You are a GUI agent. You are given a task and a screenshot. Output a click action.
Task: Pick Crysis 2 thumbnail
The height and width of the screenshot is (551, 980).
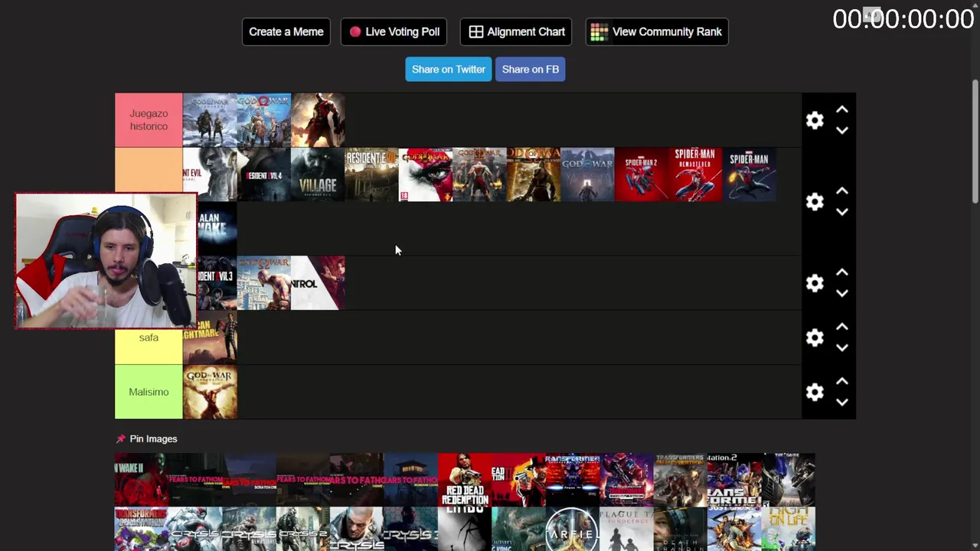click(x=303, y=529)
